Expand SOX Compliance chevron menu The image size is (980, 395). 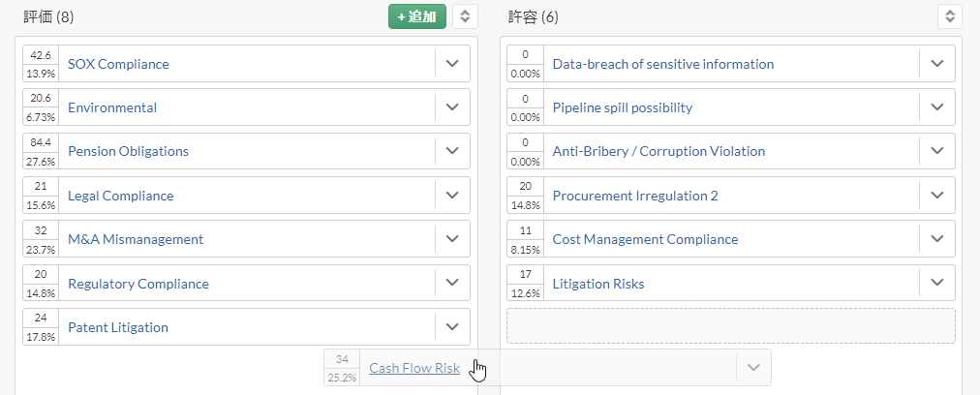click(452, 63)
